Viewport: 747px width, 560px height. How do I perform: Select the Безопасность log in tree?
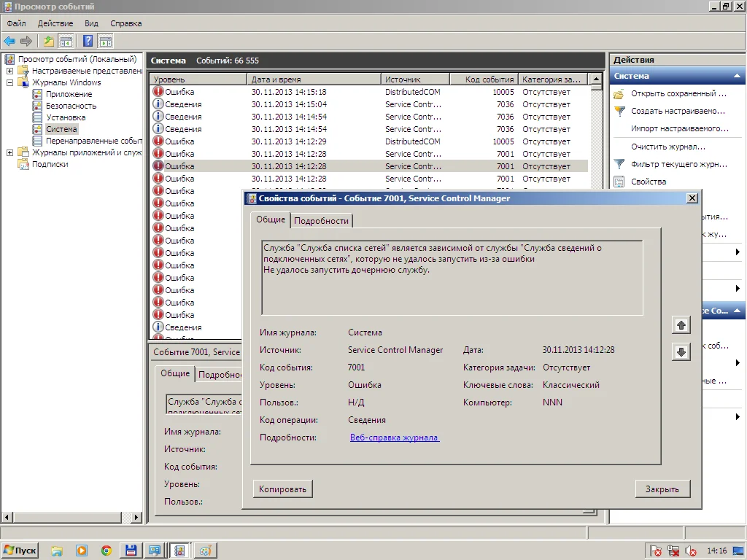(71, 106)
